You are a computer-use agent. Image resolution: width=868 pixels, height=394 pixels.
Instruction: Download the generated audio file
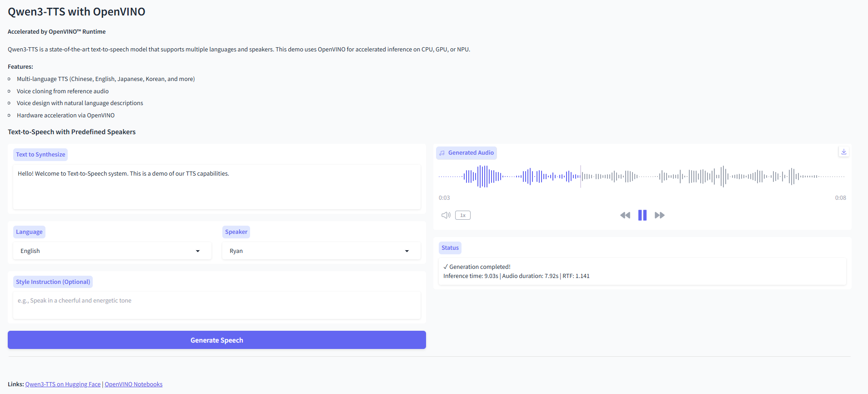pos(844,152)
